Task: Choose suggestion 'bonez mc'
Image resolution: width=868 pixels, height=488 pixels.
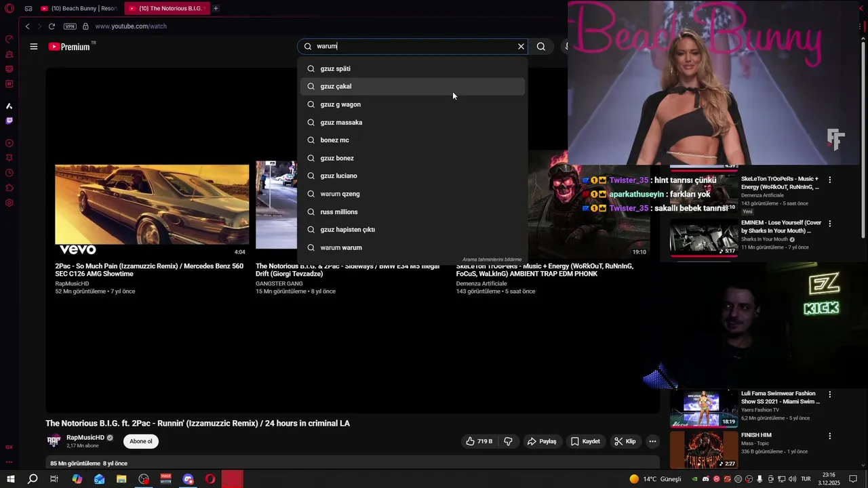Action: [412, 140]
